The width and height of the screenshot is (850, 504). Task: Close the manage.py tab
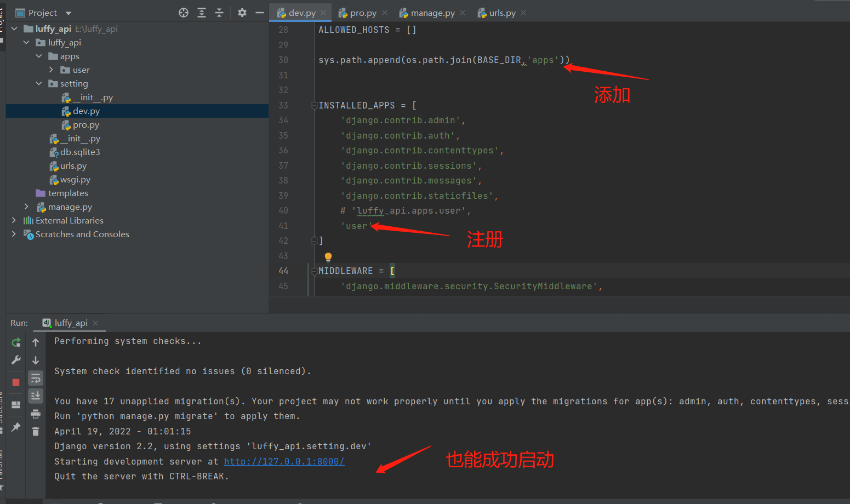[463, 13]
